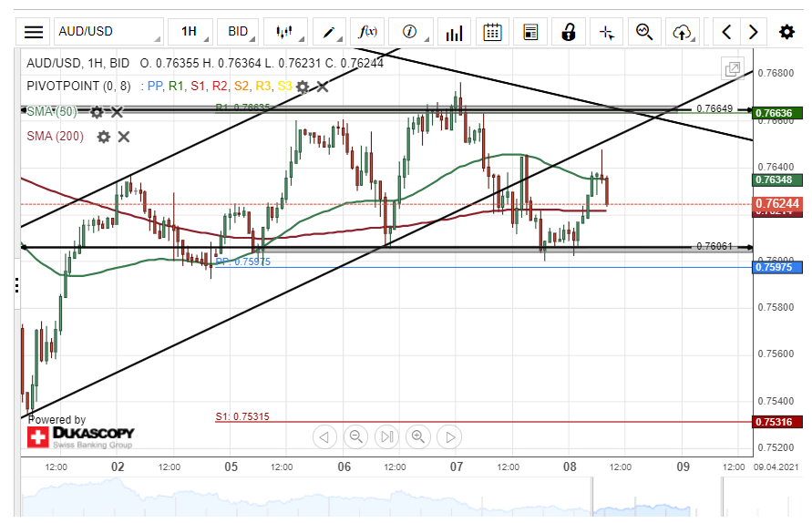Image resolution: width=812 pixels, height=523 pixels.
Task: Switch the BID price side dropdown
Action: (x=238, y=32)
